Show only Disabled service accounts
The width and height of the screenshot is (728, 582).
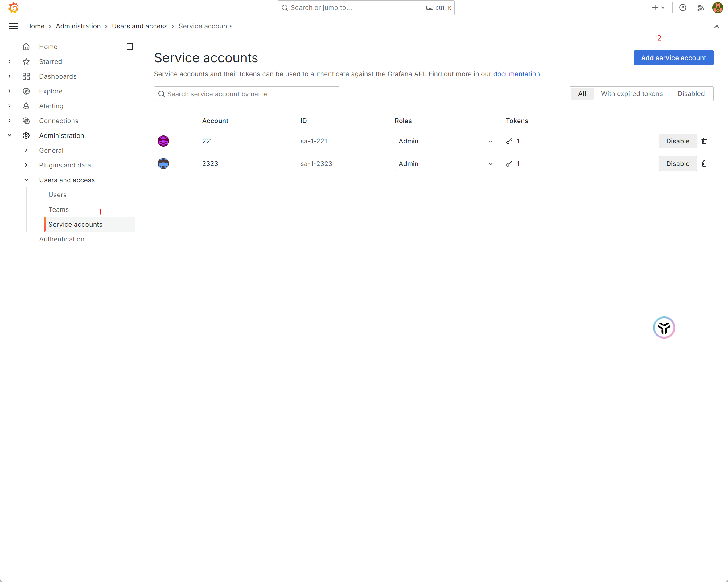coord(691,93)
